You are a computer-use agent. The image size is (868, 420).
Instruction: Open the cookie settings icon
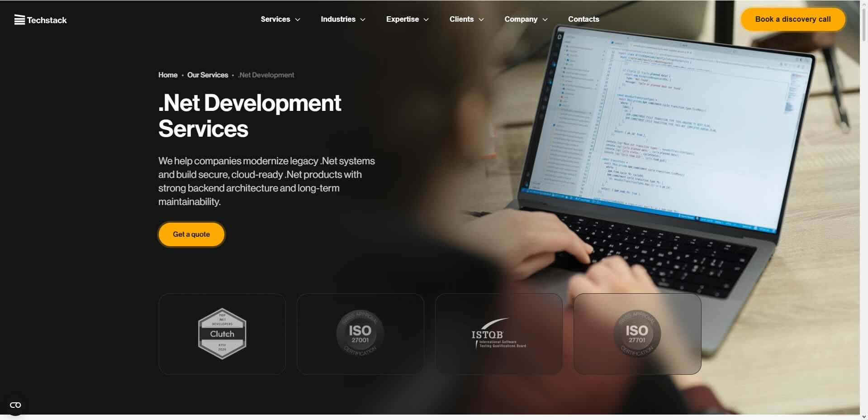[15, 405]
